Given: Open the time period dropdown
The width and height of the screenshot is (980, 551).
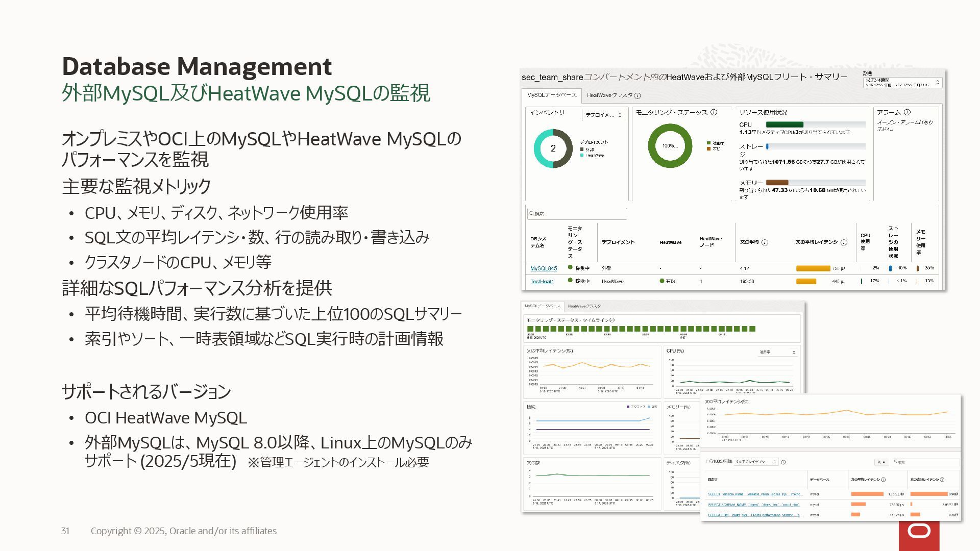Looking at the screenshot, I should 902,83.
